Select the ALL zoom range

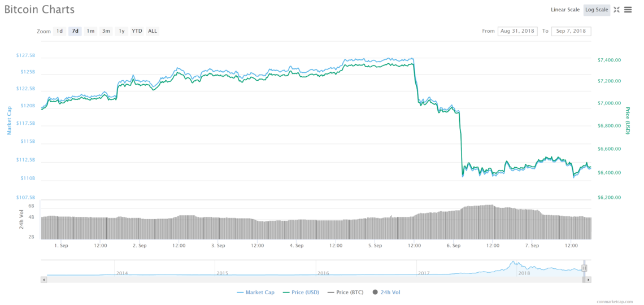153,31
